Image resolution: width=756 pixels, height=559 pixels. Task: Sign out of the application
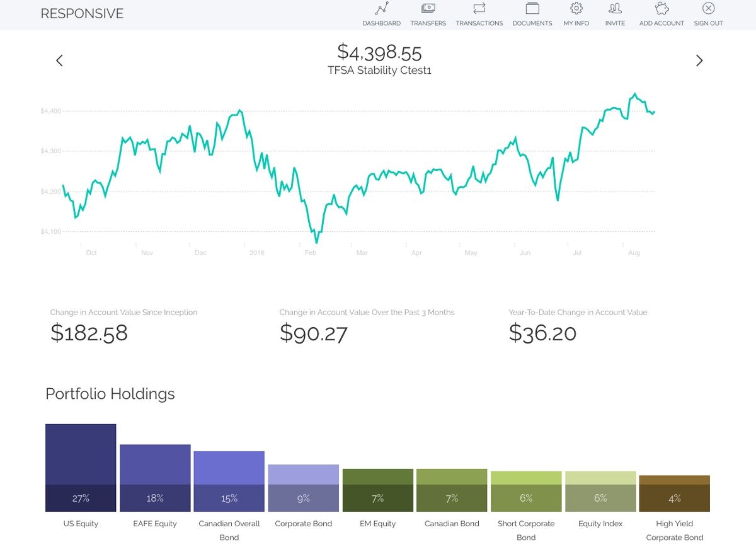point(707,14)
